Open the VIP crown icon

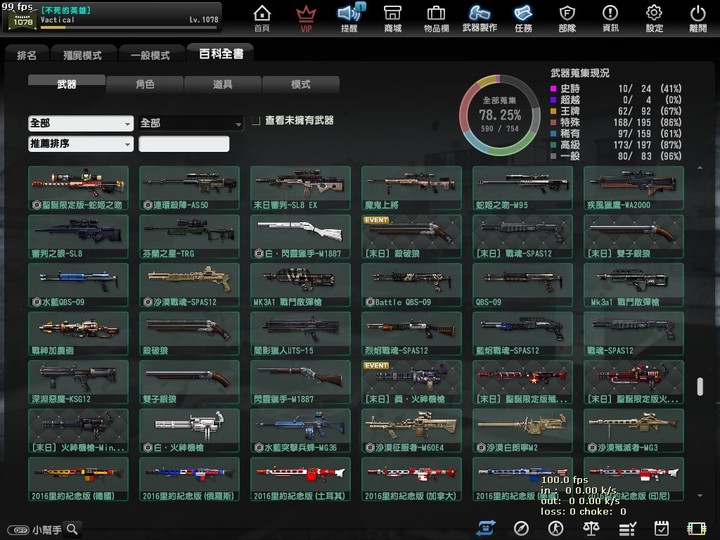point(306,17)
